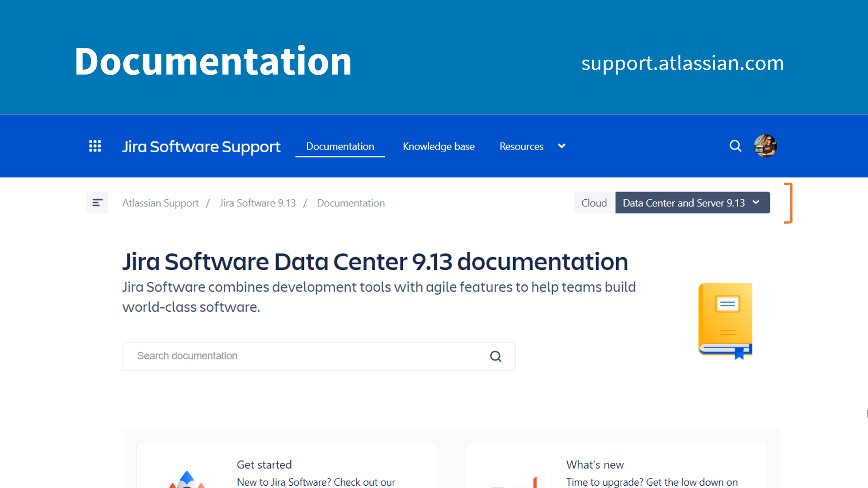Image resolution: width=868 pixels, height=488 pixels.
Task: Click the yellow documentation book illustration
Action: click(725, 319)
